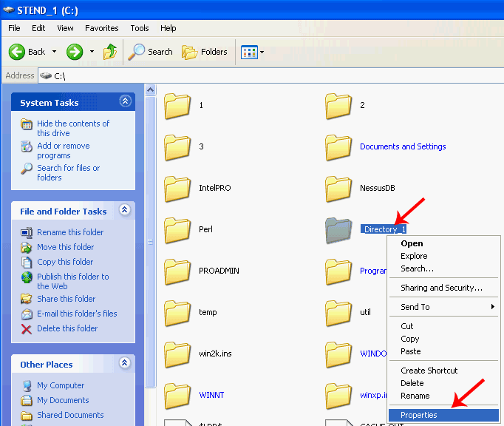This screenshot has width=504, height=426.
Task: Click Rename this folder link
Action: click(x=70, y=232)
